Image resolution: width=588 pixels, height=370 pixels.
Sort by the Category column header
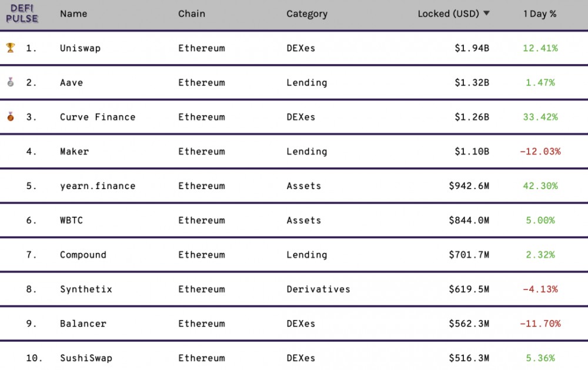coord(307,14)
